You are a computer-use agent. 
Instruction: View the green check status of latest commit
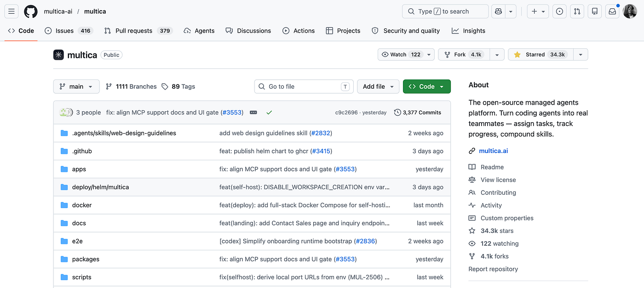(269, 113)
